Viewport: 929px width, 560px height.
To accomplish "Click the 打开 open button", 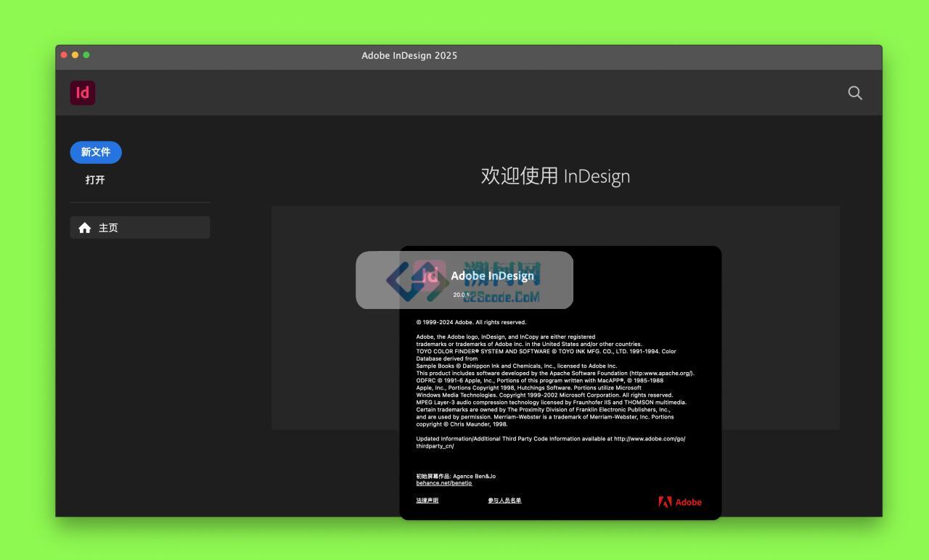I will [95, 180].
